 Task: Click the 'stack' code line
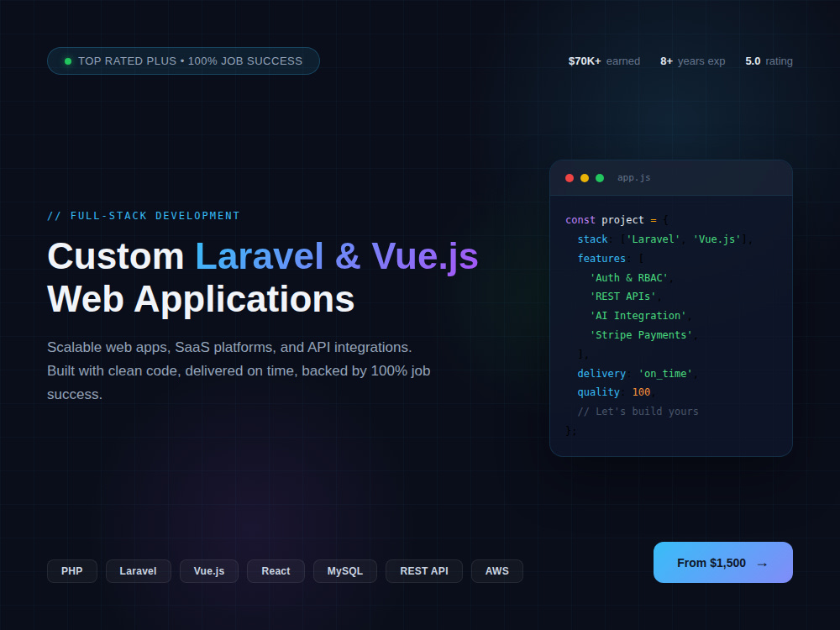[x=664, y=239]
